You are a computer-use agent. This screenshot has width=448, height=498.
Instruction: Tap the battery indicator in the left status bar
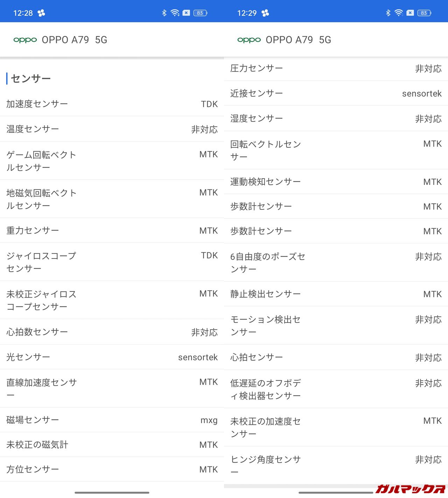200,13
